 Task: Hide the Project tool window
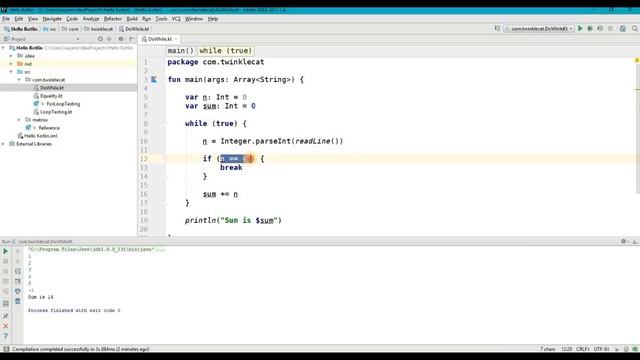click(x=131, y=39)
